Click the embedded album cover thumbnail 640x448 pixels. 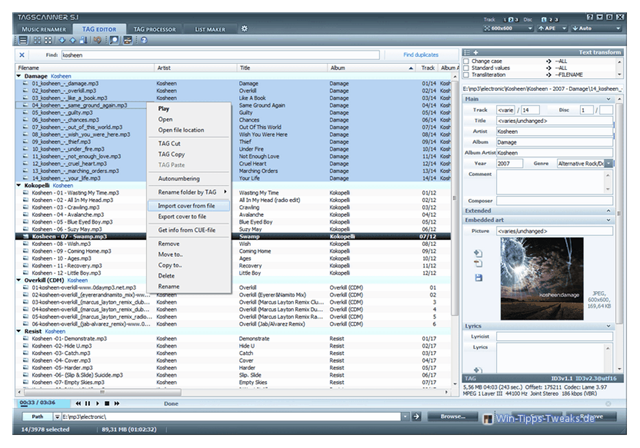point(542,279)
